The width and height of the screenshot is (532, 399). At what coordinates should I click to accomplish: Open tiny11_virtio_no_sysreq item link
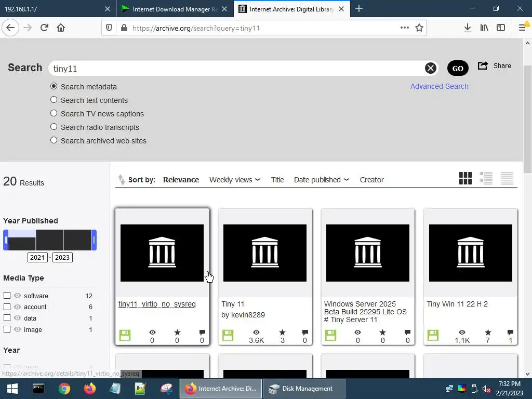coord(157,304)
